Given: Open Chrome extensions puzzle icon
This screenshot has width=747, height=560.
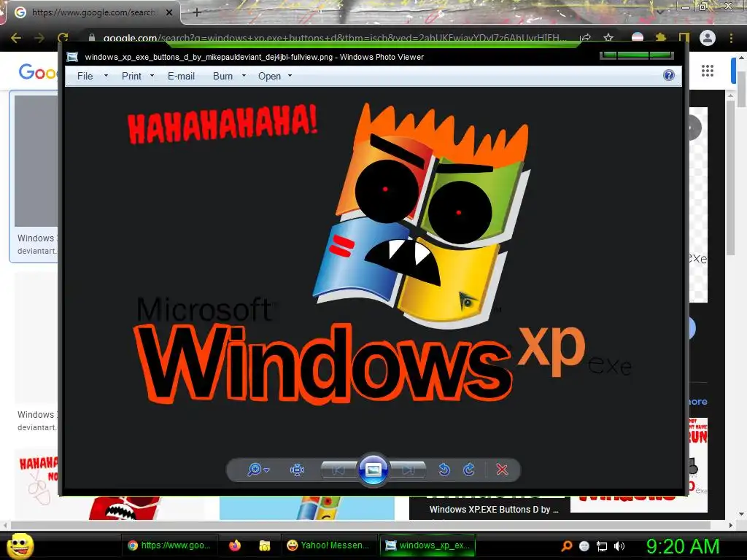Looking at the screenshot, I should (x=661, y=38).
